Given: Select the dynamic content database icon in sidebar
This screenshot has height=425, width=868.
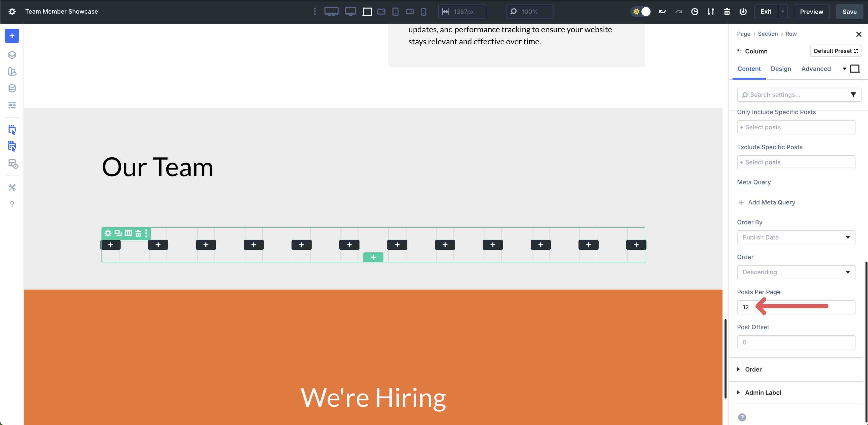Looking at the screenshot, I should 12,88.
